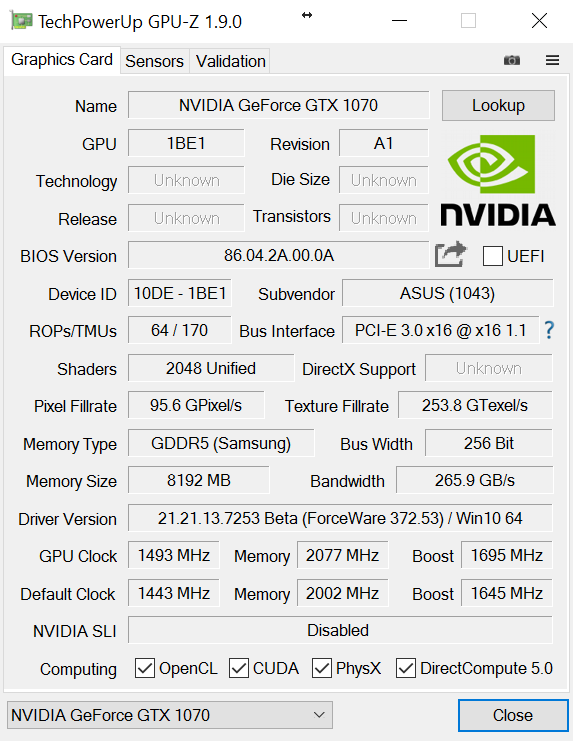The height and width of the screenshot is (741, 573).
Task: Click the window resize arrow icon in title bar
Action: click(x=307, y=15)
